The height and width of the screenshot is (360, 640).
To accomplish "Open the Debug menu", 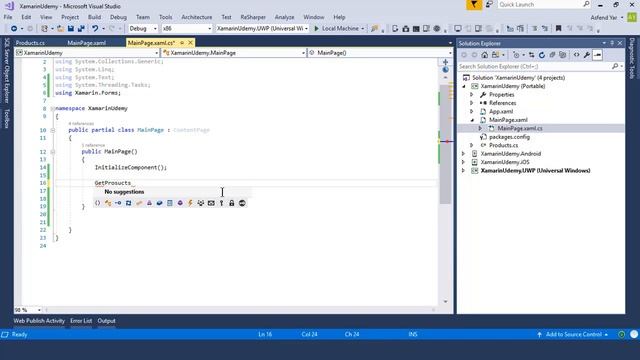I will coord(118,17).
